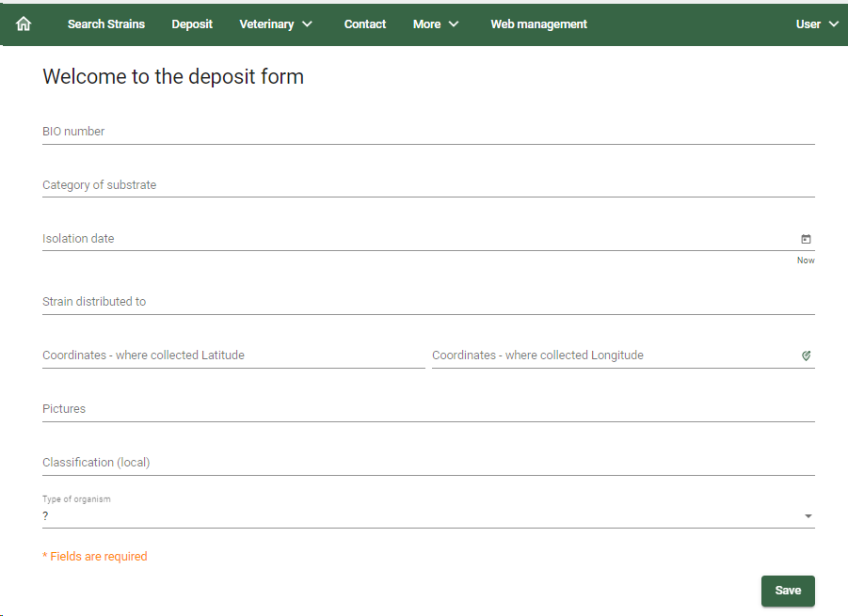Open the More menu item

(426, 24)
